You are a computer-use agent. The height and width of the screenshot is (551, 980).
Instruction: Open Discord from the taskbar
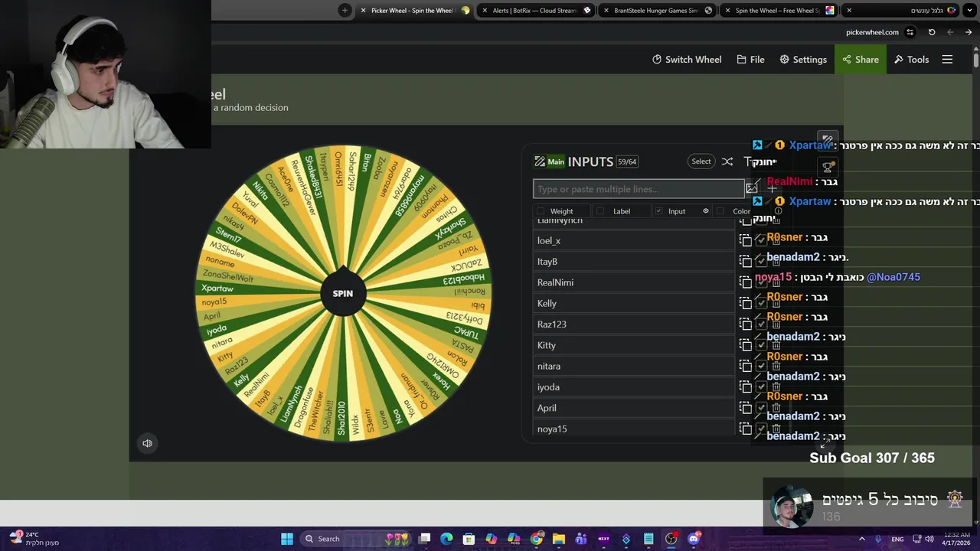click(x=694, y=539)
